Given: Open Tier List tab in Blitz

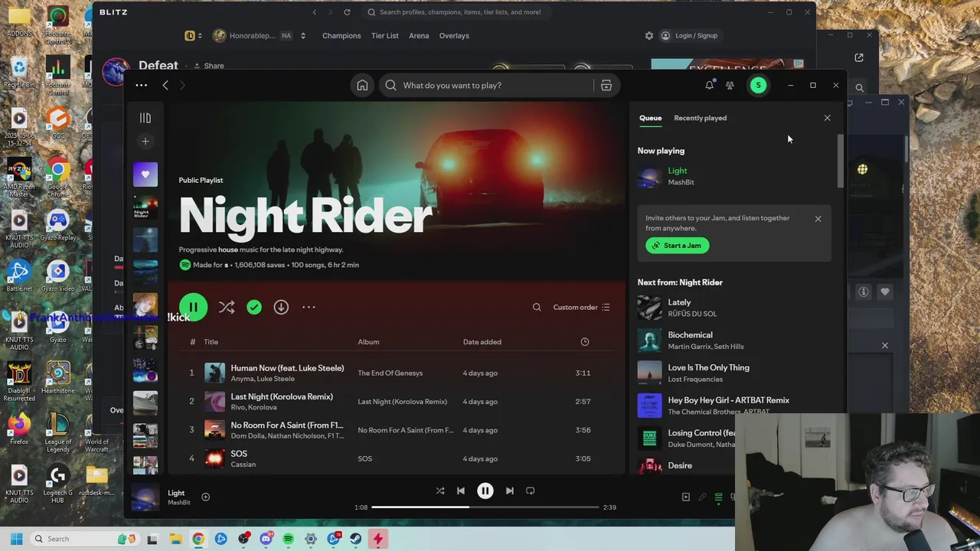Looking at the screenshot, I should tap(384, 36).
